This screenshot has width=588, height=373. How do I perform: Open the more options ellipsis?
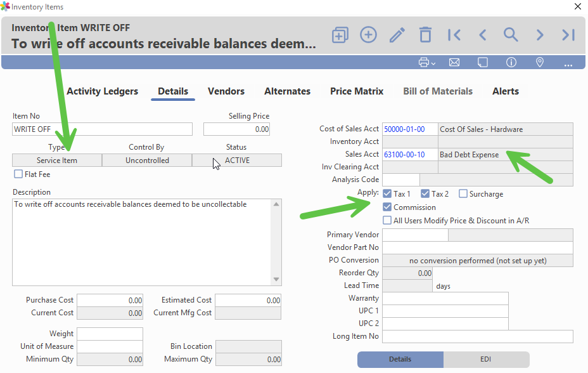pyautogui.click(x=568, y=65)
